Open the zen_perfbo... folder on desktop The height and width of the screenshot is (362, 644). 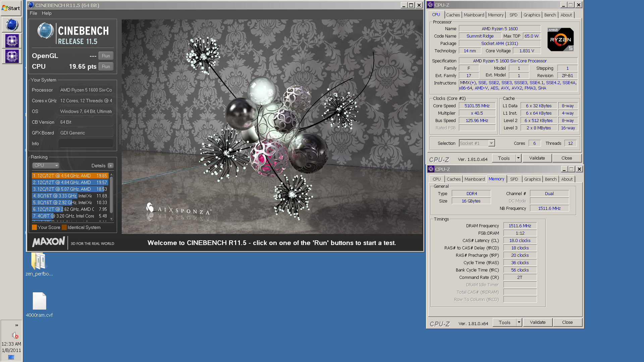coord(39,264)
